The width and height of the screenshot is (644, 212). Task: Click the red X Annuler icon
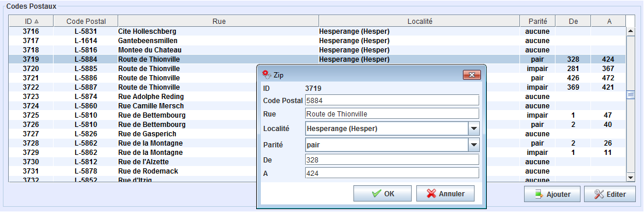point(431,194)
